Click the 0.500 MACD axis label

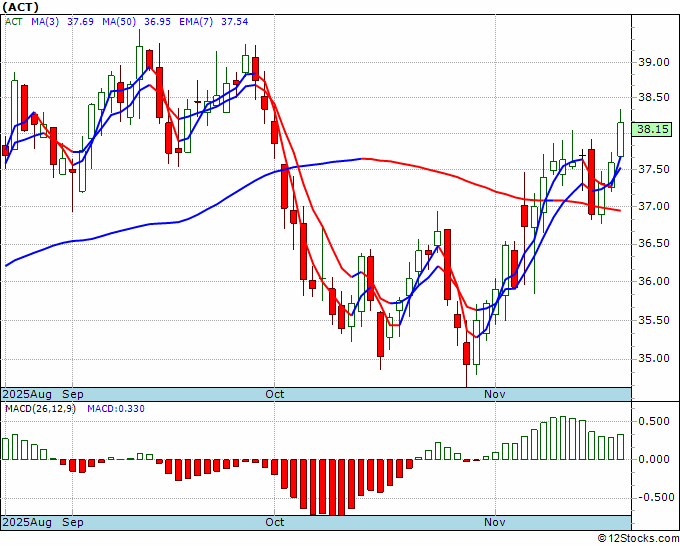coord(654,422)
